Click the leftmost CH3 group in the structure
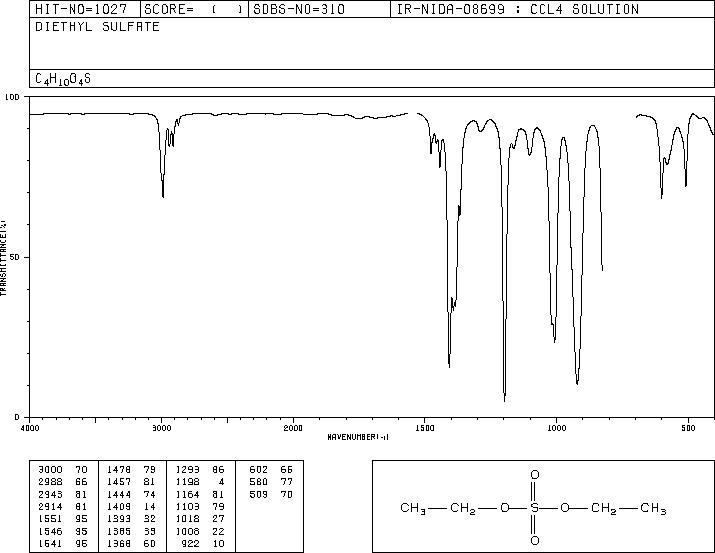This screenshot has height=553, width=715. click(x=413, y=508)
